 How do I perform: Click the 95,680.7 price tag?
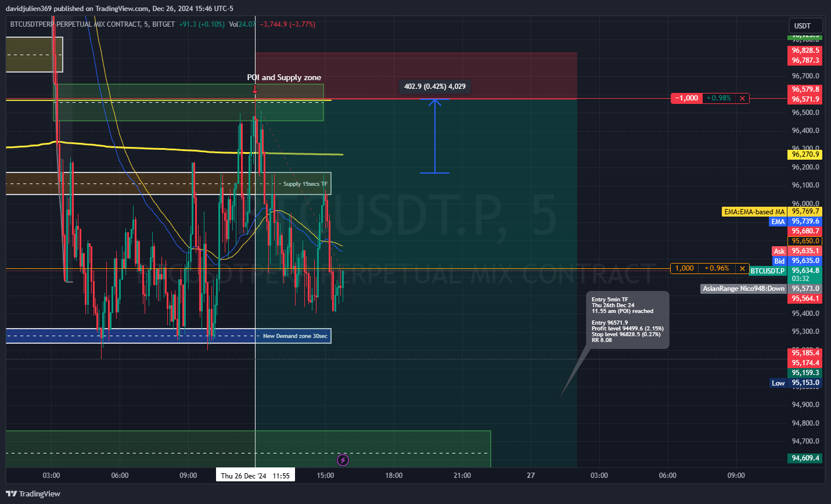coord(805,231)
